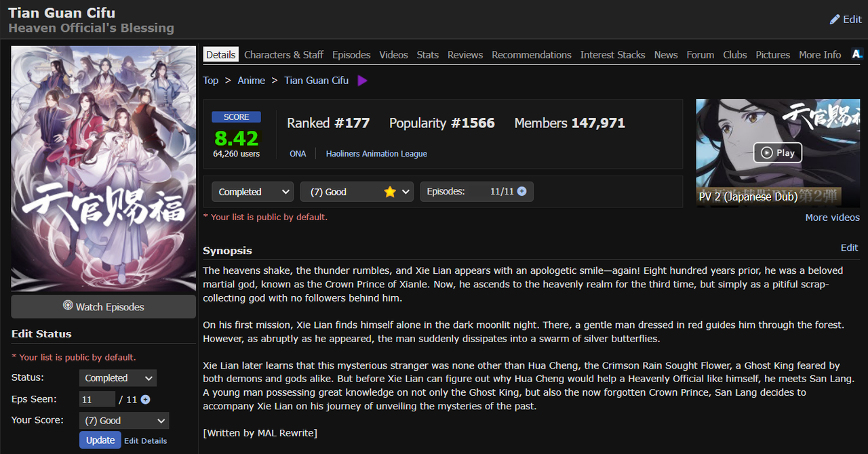Click the Ranked #177 text
The width and height of the screenshot is (868, 454).
(x=328, y=123)
